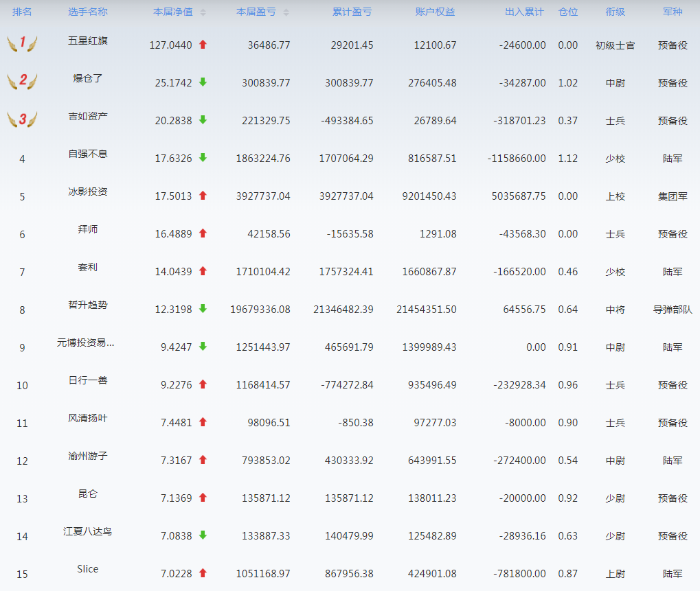Open player Slice profile
This screenshot has height=591, width=700.
click(88, 569)
